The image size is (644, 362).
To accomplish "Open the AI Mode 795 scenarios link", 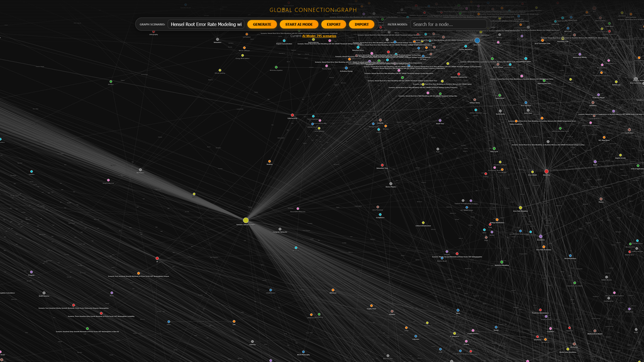I will (319, 36).
